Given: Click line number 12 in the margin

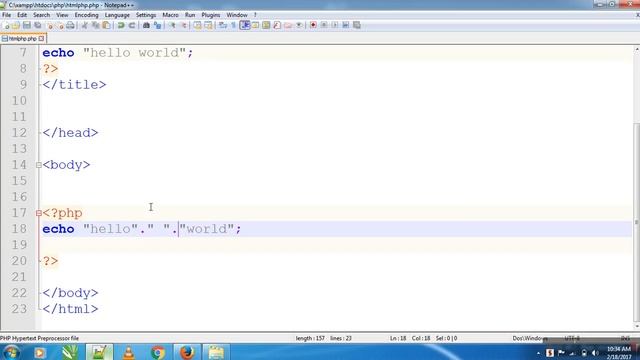Looking at the screenshot, I should (19, 133).
